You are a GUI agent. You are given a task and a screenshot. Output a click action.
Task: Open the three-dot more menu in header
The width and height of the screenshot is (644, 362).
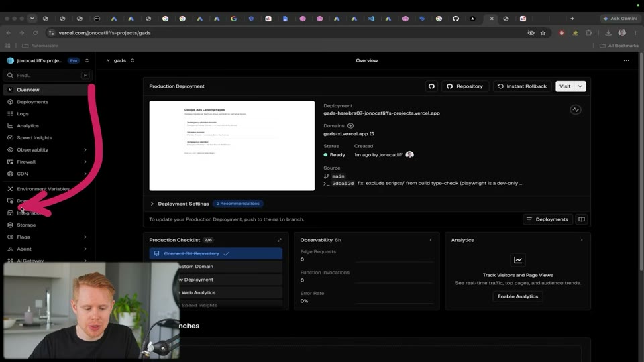[627, 60]
